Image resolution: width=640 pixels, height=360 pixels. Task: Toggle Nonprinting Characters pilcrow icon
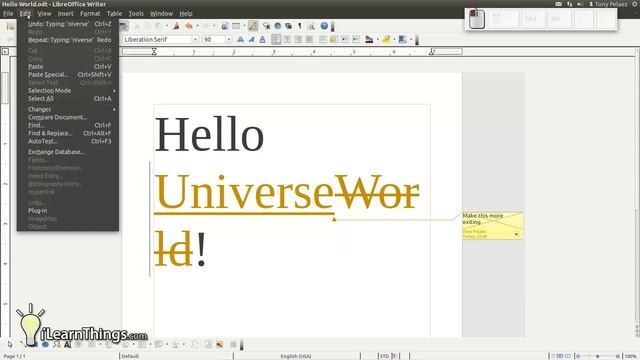pyautogui.click(x=300, y=26)
